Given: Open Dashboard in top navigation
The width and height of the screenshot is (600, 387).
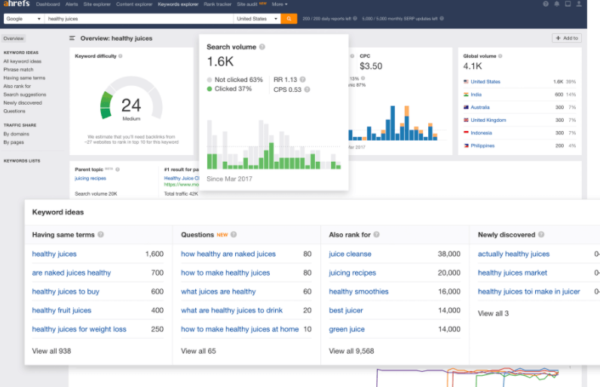Looking at the screenshot, I should coord(48,4).
